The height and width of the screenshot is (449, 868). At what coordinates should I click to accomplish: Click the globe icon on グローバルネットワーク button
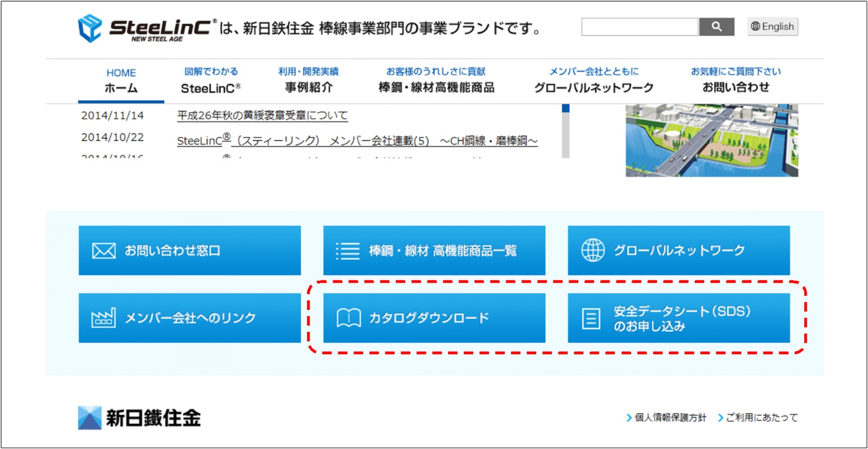[x=593, y=251]
